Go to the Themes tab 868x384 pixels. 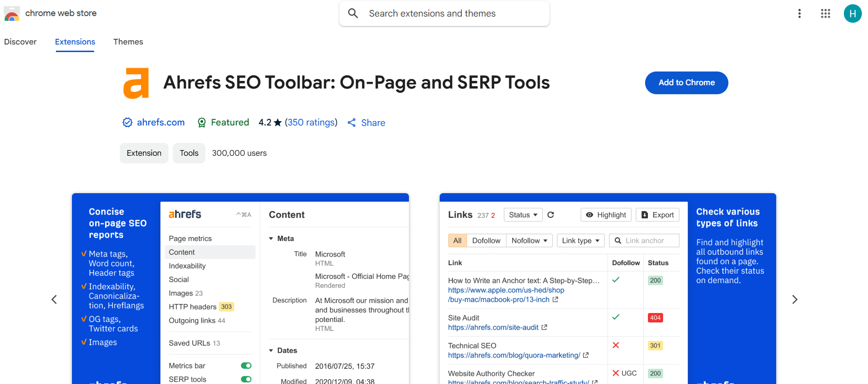[128, 42]
